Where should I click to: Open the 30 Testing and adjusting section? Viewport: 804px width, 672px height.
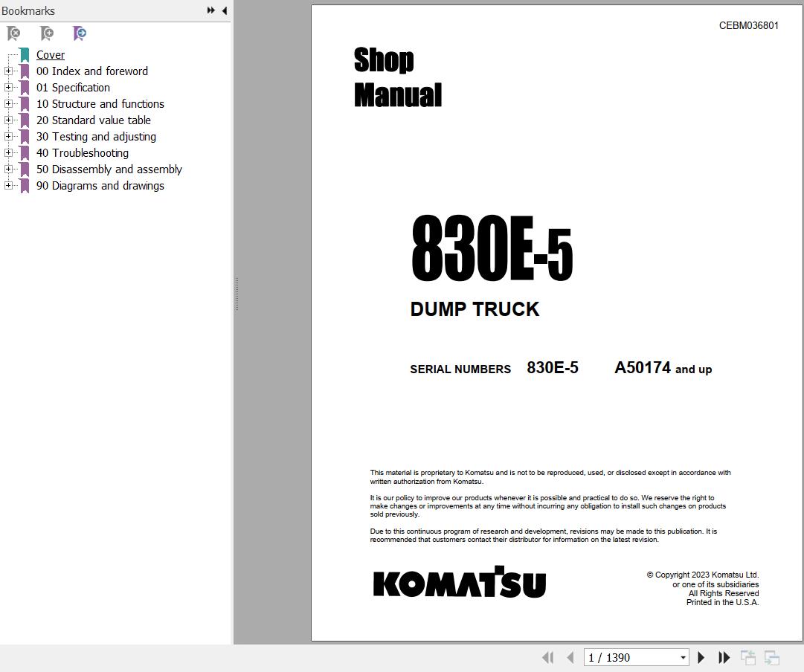click(96, 137)
